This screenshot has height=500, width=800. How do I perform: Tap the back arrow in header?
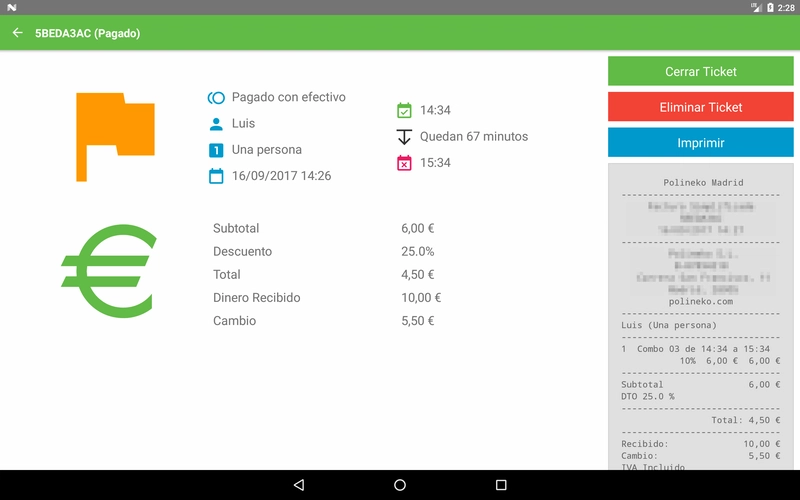(17, 33)
